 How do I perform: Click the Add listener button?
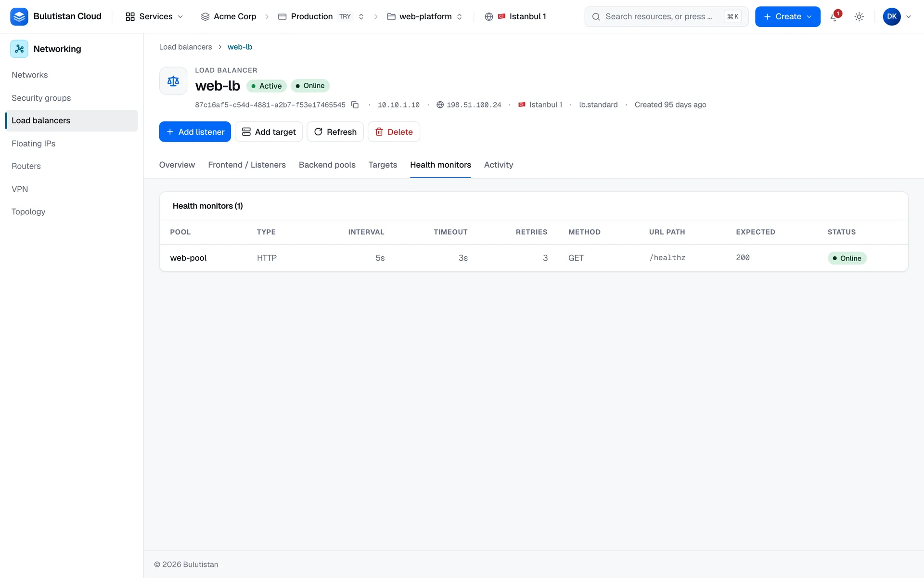coord(195,132)
